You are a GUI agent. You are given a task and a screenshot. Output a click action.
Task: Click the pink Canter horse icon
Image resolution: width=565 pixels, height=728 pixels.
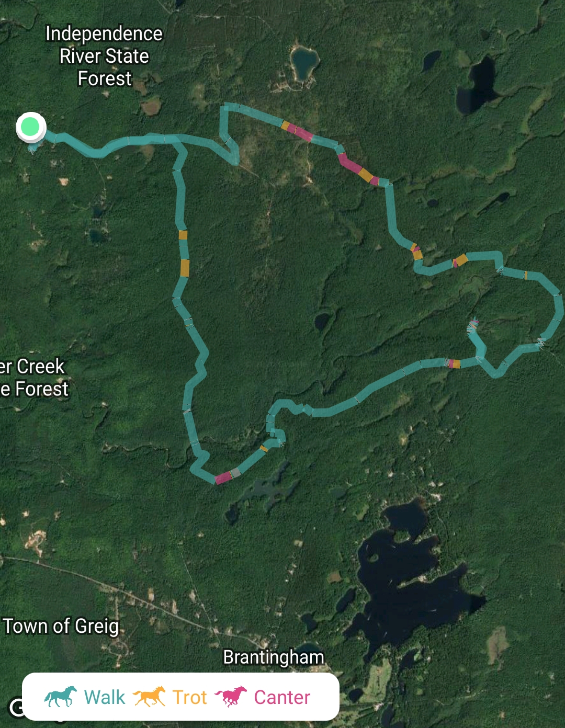tap(231, 697)
